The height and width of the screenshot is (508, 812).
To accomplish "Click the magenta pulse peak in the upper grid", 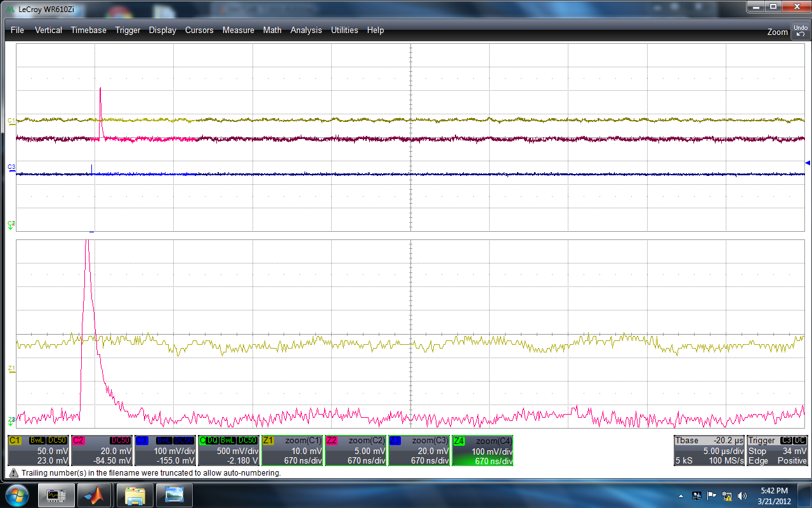I will [100, 90].
